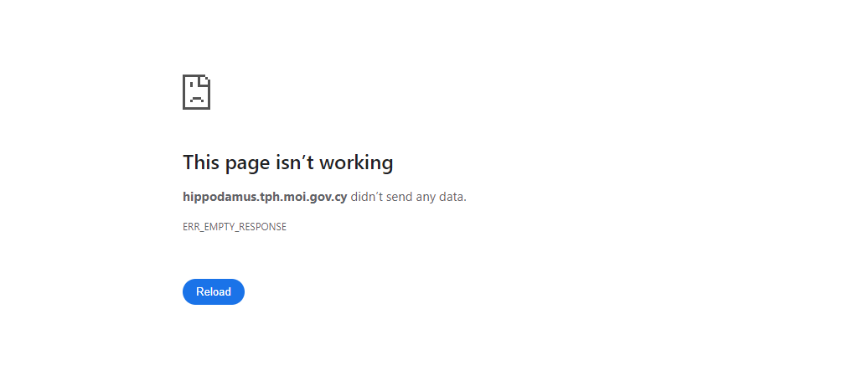Click "moi" within the bold hostname
Image resolution: width=868 pixels, height=376 pixels.
point(293,197)
